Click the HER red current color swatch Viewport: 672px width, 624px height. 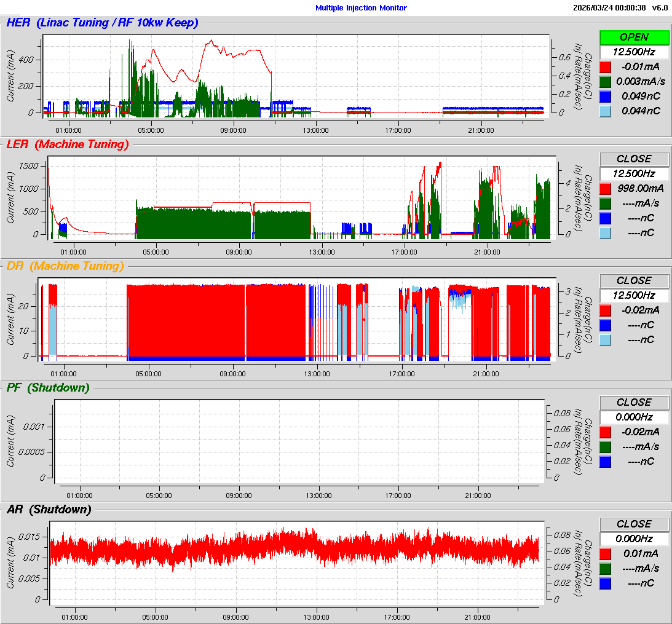pyautogui.click(x=605, y=66)
